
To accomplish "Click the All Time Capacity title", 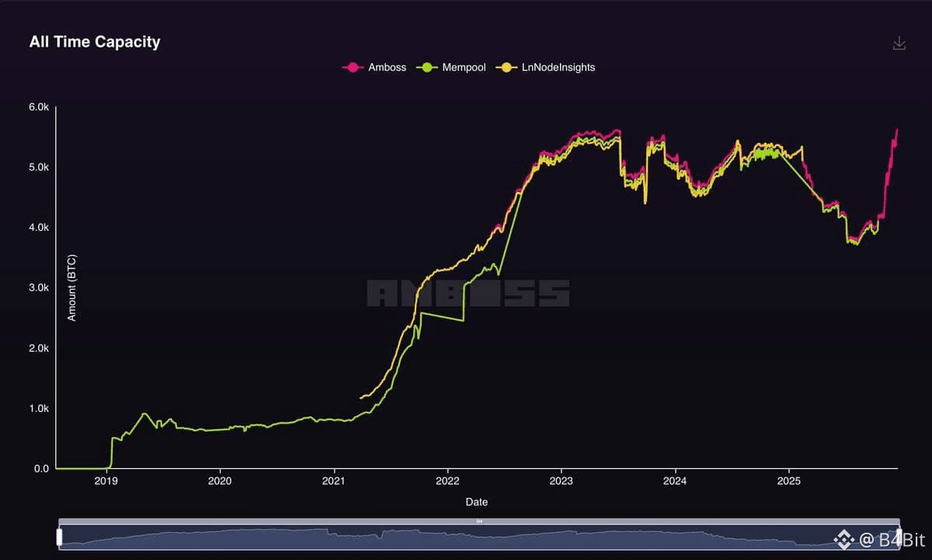I will 95,42.
